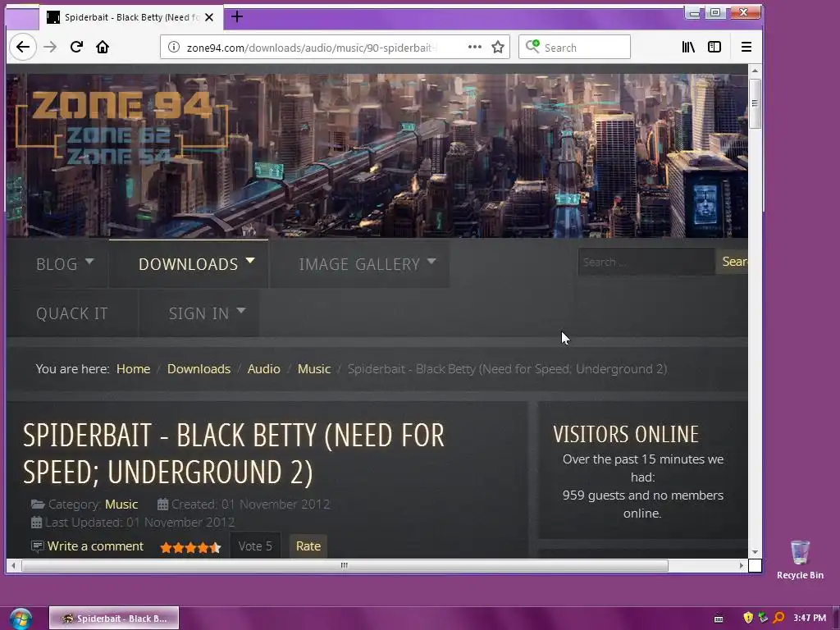Viewport: 840px width, 630px height.
Task: Click the scroll right arrow
Action: [742, 565]
